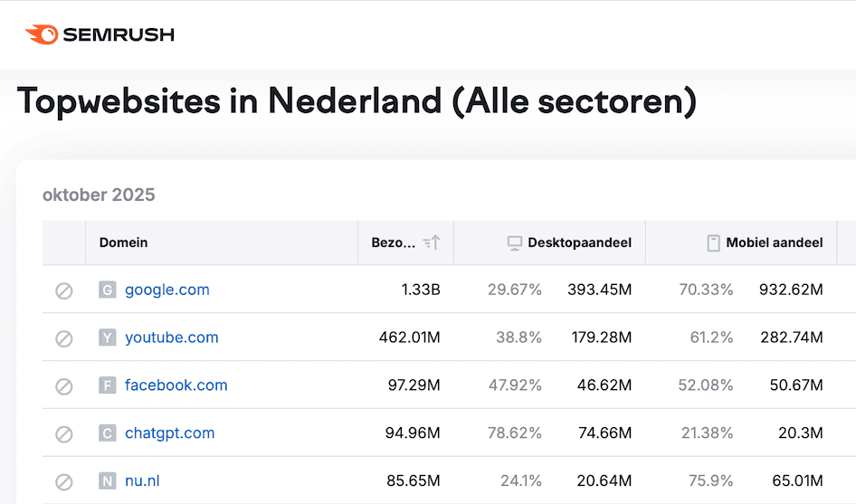Click the block icon in google.com row
Screen dimensions: 856x504
pos(64,291)
